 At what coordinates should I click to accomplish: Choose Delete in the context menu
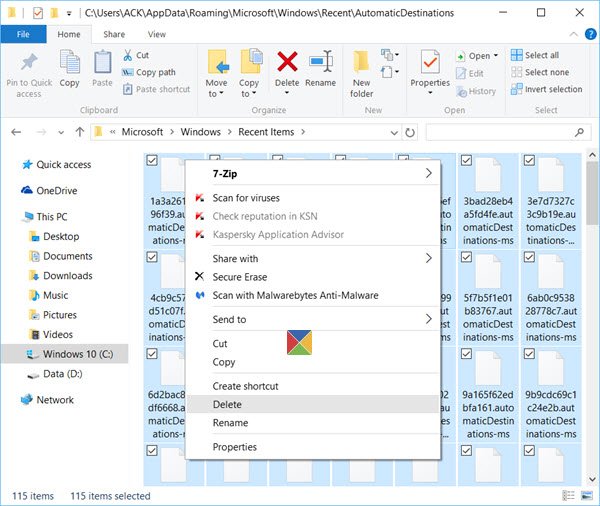312,405
